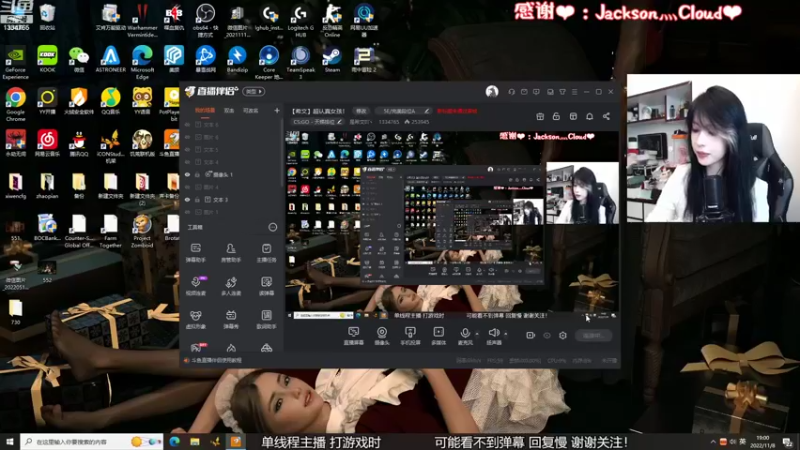Select the 摄像头 1 source row
The width and height of the screenshot is (800, 450).
click(x=231, y=174)
